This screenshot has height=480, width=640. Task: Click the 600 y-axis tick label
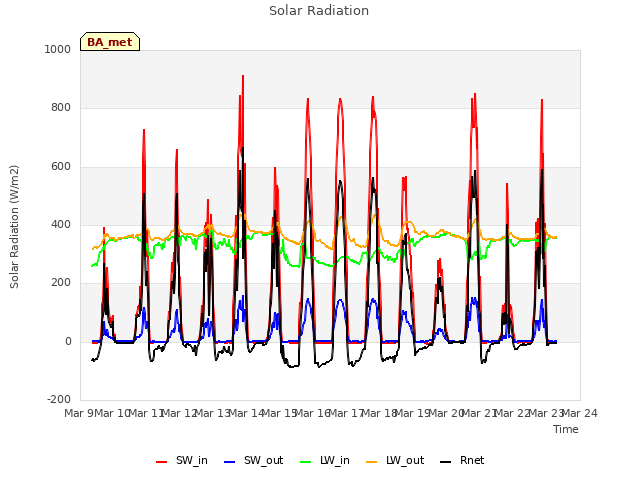point(61,167)
